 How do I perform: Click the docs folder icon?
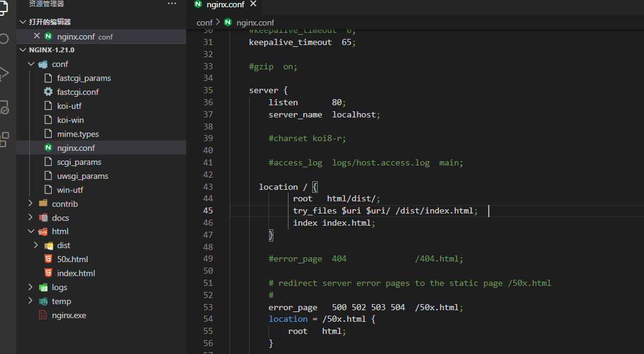tap(43, 217)
